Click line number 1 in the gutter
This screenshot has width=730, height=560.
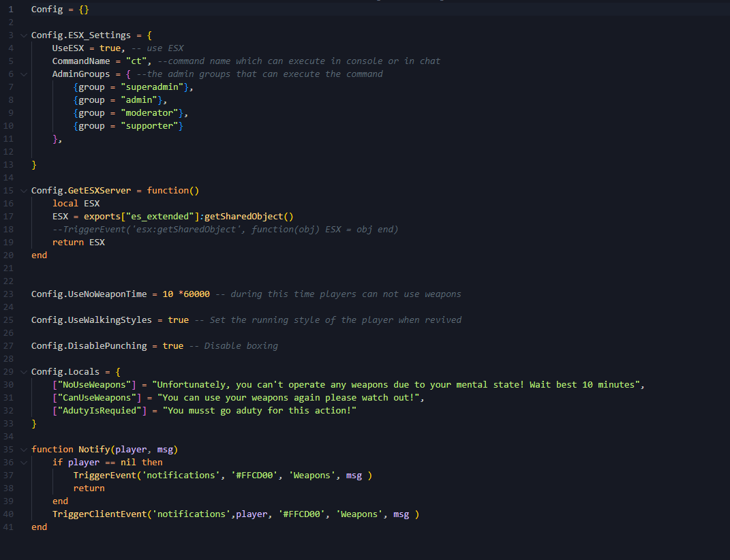click(11, 10)
